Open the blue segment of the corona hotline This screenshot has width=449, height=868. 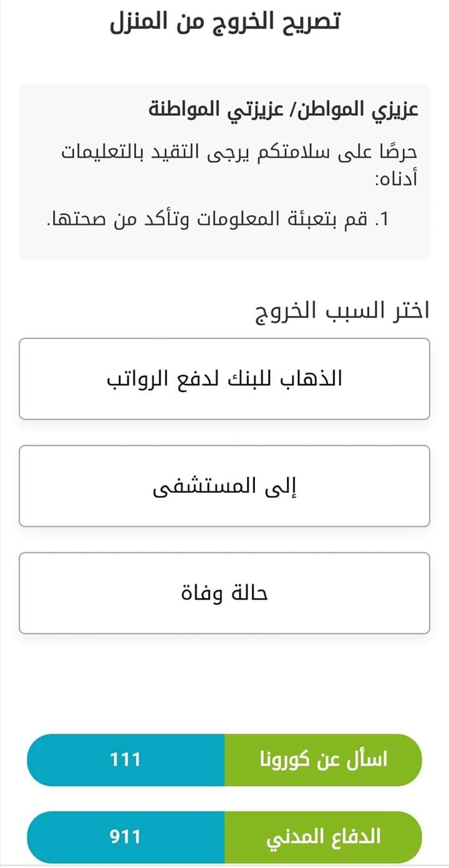125,760
